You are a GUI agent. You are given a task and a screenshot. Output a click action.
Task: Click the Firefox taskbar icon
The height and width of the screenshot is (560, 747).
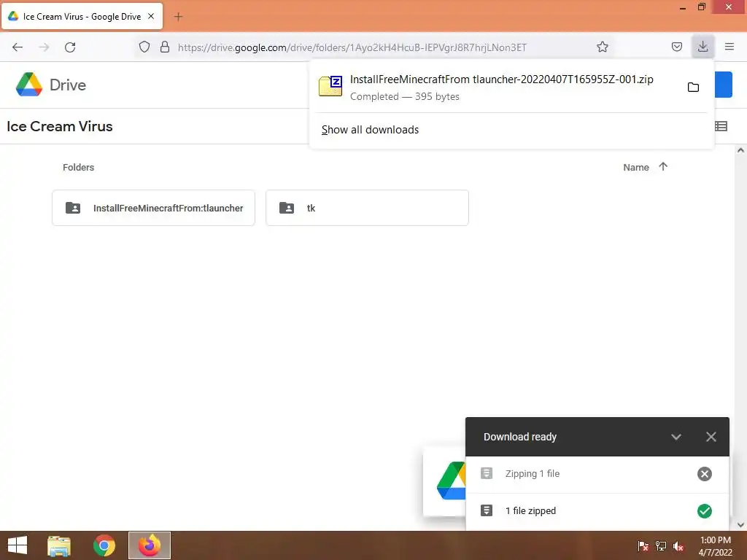(x=150, y=545)
